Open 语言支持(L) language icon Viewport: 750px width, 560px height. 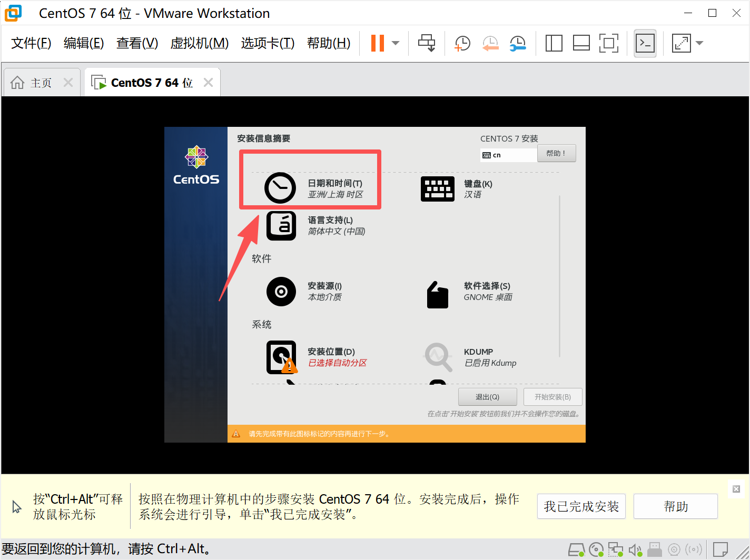[281, 226]
